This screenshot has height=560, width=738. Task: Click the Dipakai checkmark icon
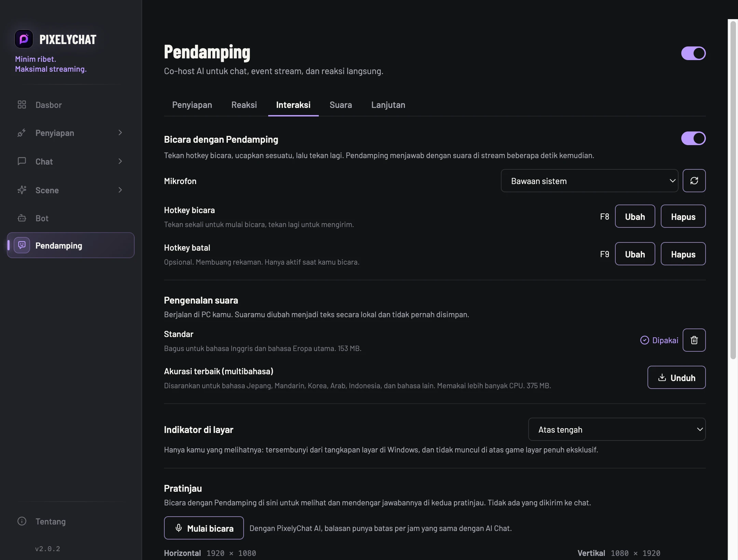(644, 340)
